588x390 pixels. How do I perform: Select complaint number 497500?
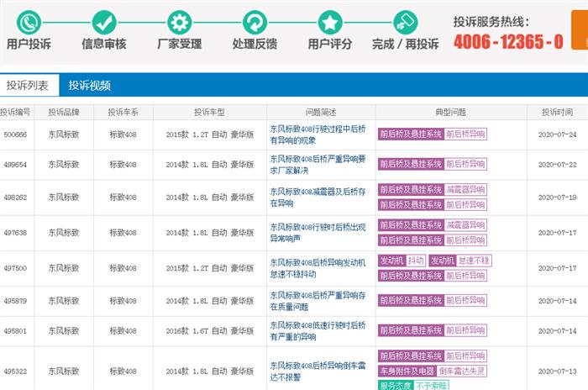(15, 268)
